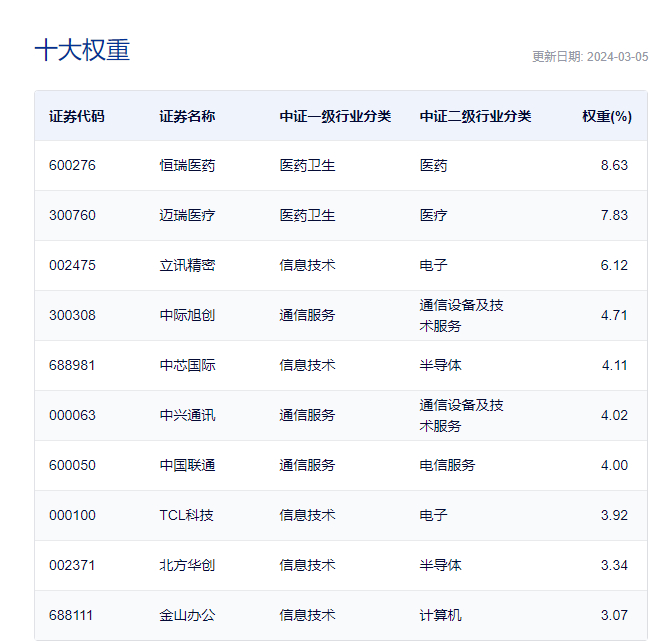Click weight value 4.02

click(614, 415)
